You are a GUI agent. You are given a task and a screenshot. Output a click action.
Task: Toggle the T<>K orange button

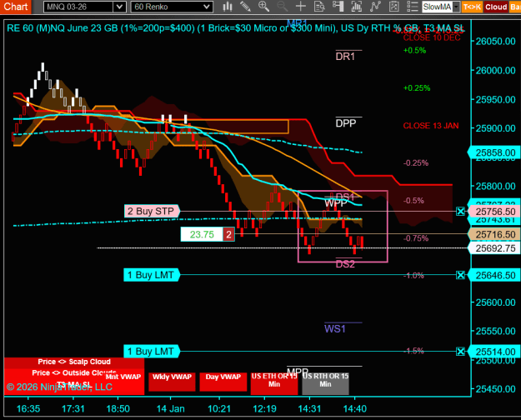tap(472, 7)
